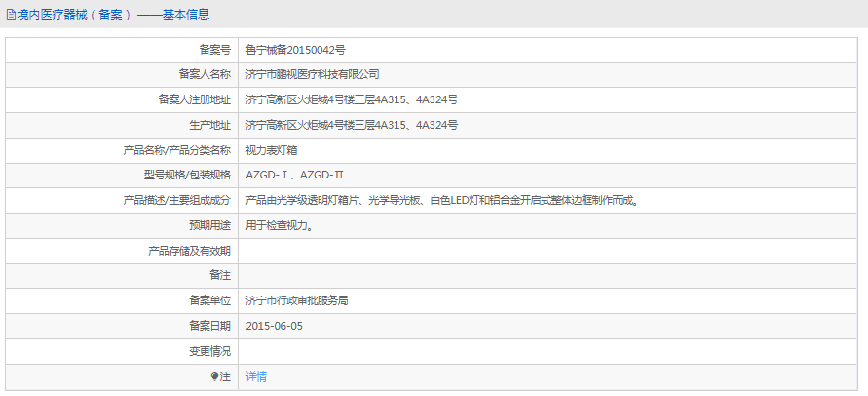Screen dimensions: 868x396
Task: Click the 备案人注册地址 address value
Action: click(x=352, y=99)
